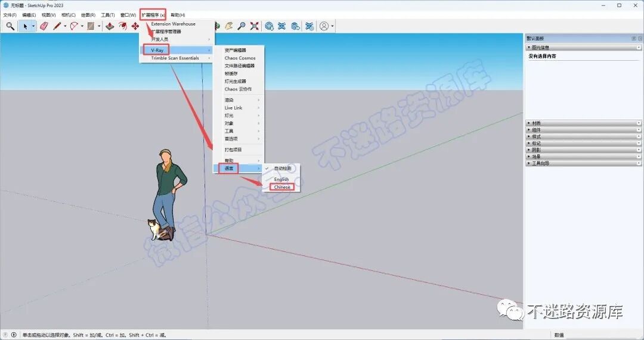Open the 相机(C) menu
This screenshot has height=340, width=644.
pos(68,15)
